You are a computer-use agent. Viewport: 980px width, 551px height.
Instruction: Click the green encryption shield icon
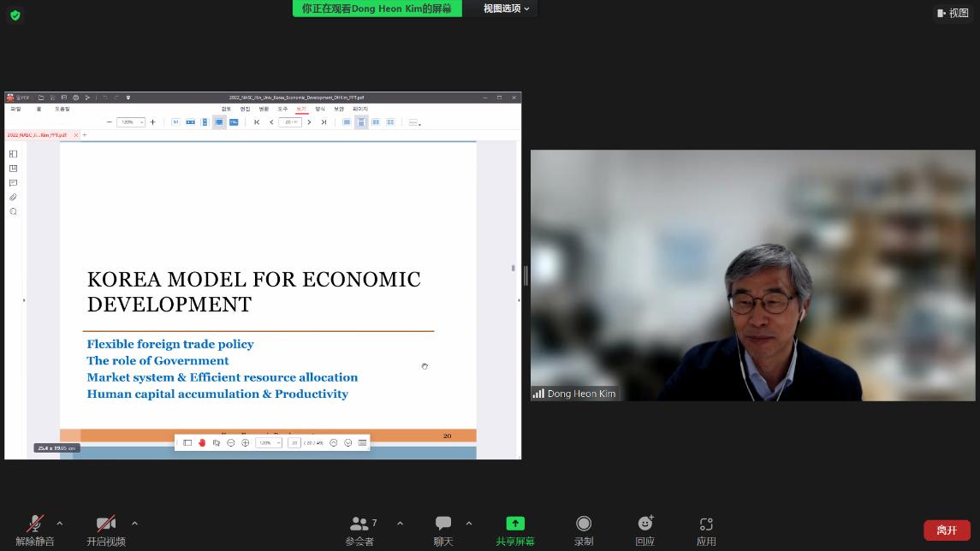[15, 15]
